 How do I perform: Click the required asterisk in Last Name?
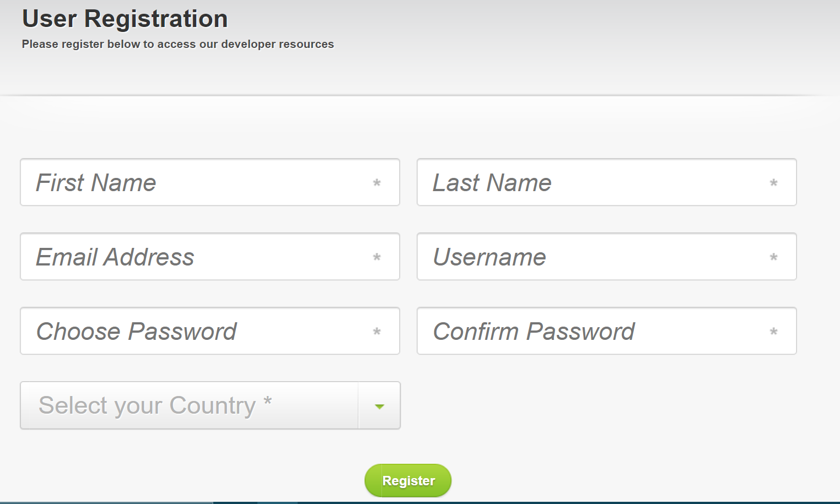click(x=774, y=183)
